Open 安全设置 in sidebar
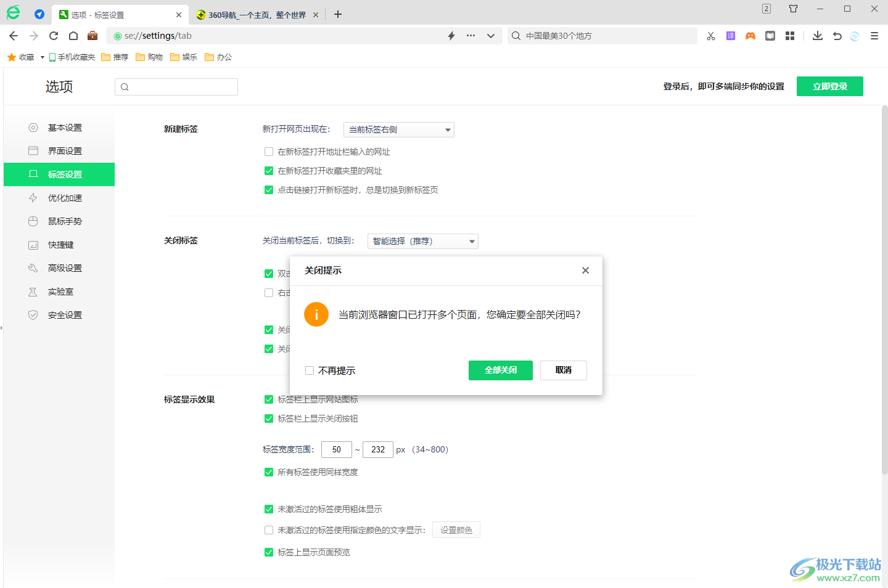Image resolution: width=888 pixels, height=588 pixels. coord(59,315)
